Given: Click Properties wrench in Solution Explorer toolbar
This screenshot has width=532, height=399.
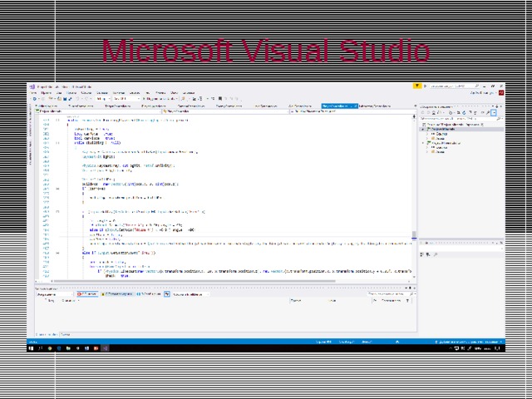Looking at the screenshot, I should click(488, 113).
